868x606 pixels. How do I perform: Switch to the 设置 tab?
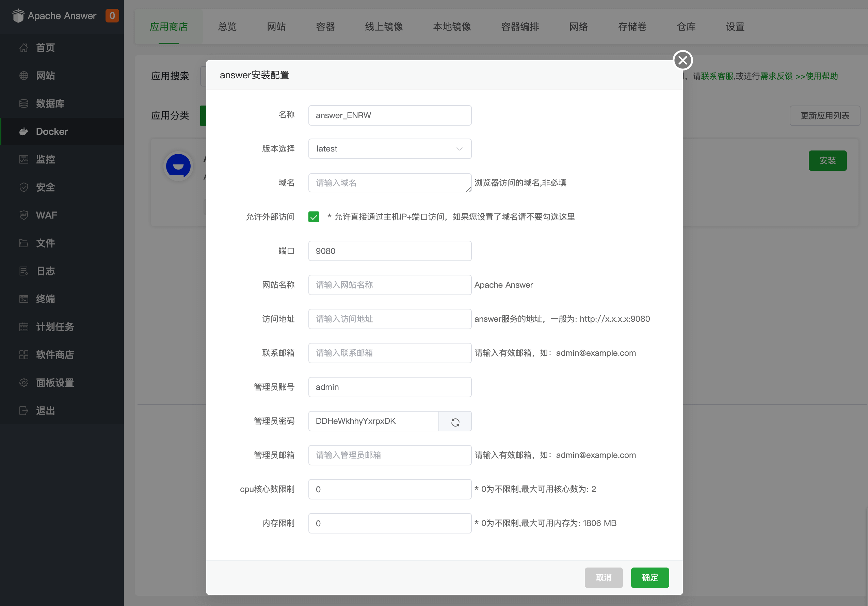coord(735,27)
